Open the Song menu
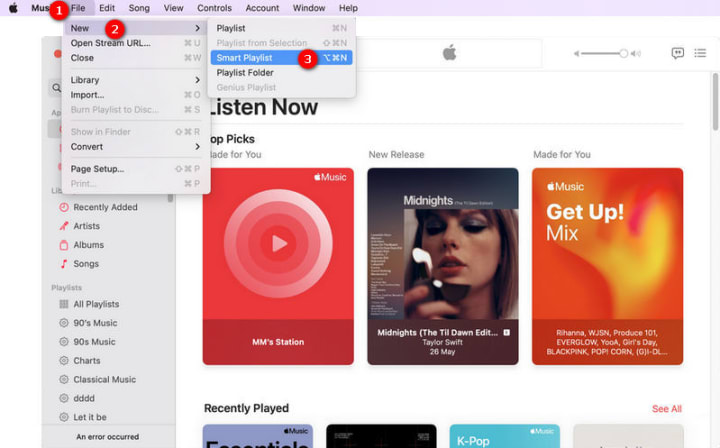 [139, 8]
